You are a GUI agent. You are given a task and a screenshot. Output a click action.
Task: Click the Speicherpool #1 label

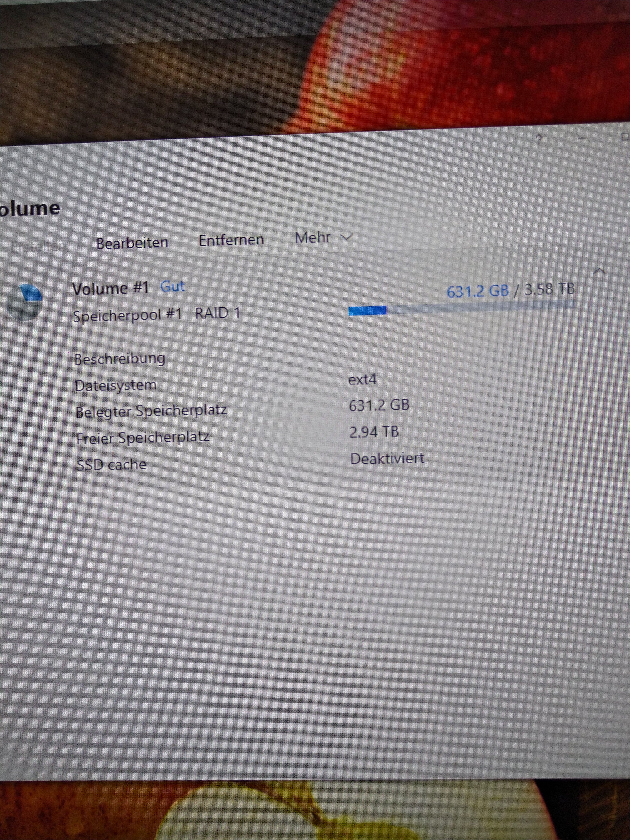(x=127, y=315)
